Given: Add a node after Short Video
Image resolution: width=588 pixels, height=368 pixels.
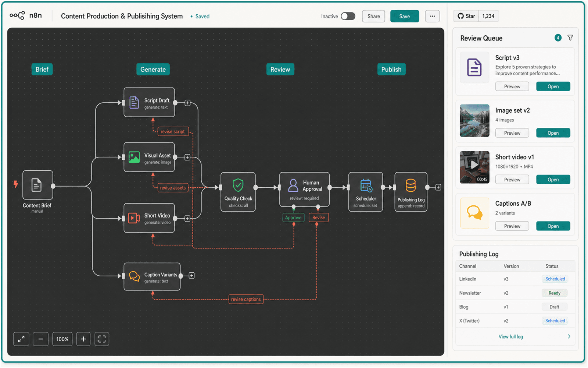Looking at the screenshot, I should click(x=187, y=219).
